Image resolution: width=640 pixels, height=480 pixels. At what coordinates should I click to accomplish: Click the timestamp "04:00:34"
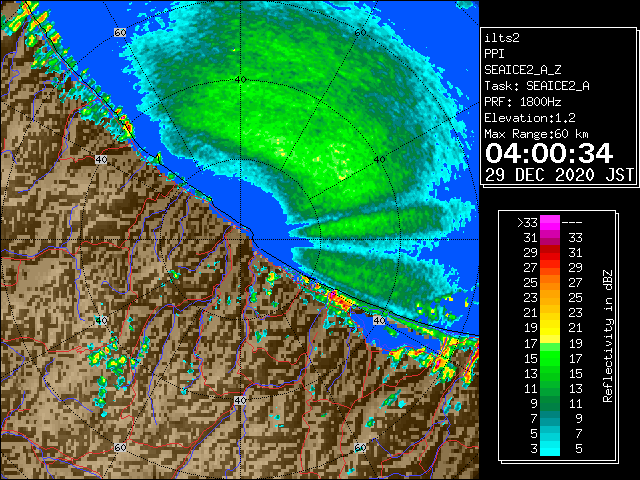coord(549,153)
